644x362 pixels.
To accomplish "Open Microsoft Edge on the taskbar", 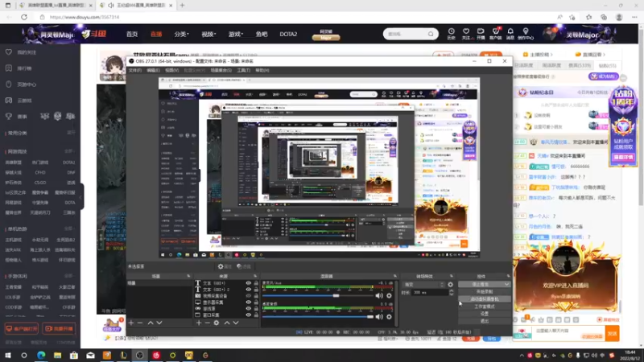I will pyautogui.click(x=41, y=355).
